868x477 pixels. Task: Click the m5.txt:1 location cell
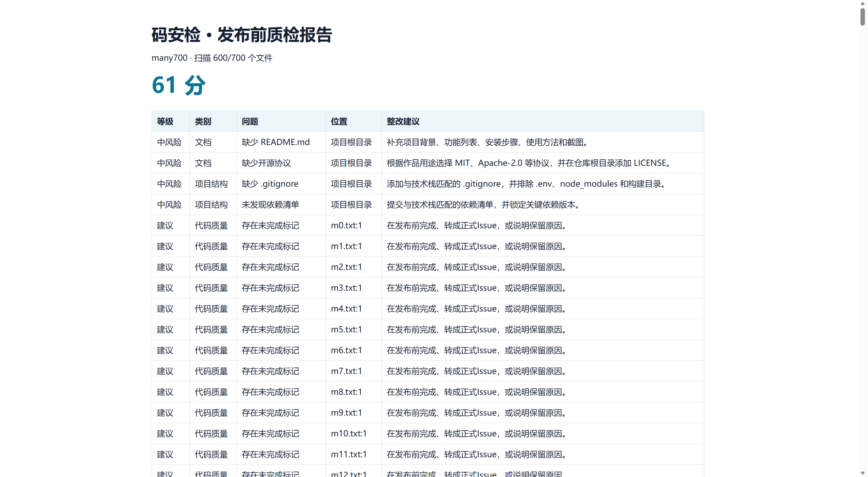(353, 329)
